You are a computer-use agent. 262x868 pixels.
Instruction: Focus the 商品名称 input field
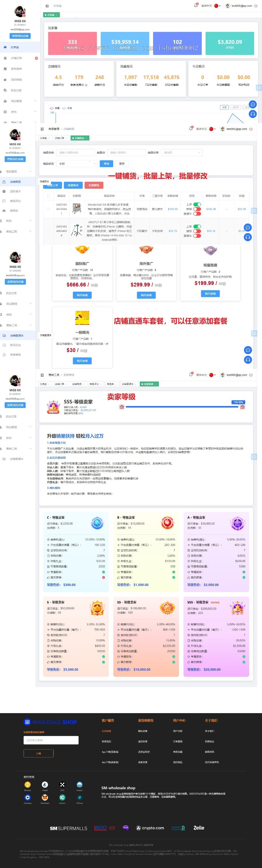75,153
